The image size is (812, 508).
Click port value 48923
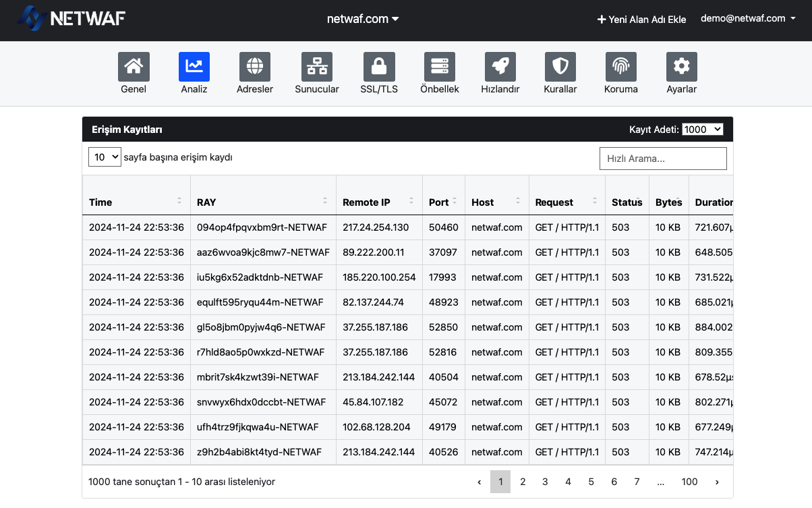click(x=443, y=302)
